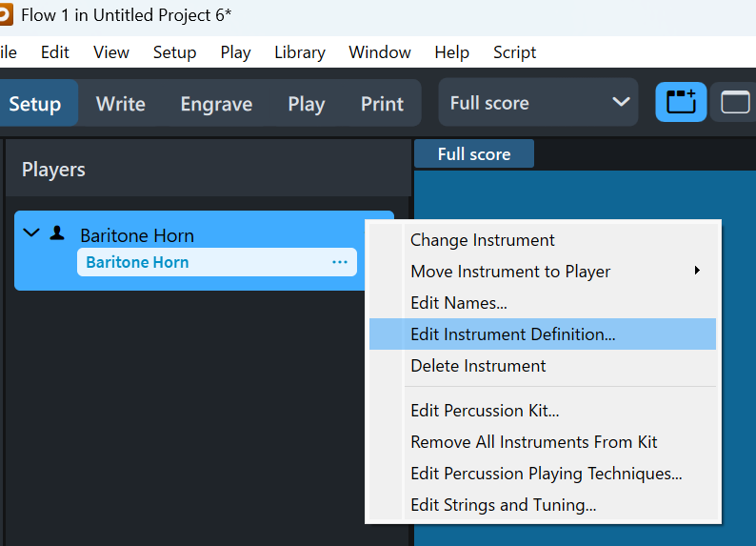Image resolution: width=756 pixels, height=546 pixels.
Task: Click the dark window-layout icon at the toolbar edge
Action: pyautogui.click(x=736, y=103)
